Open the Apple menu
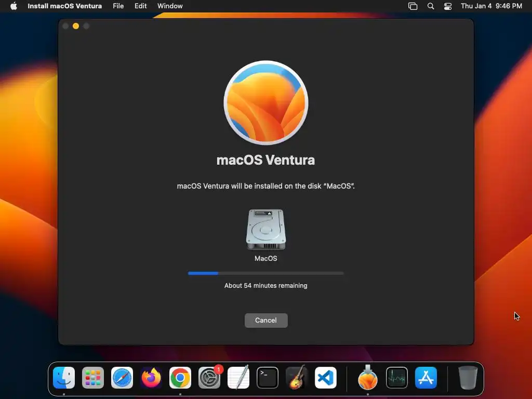532x399 pixels. tap(14, 6)
